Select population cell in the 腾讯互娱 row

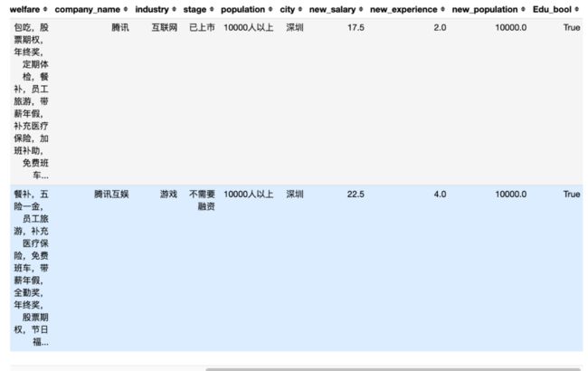[x=248, y=194]
